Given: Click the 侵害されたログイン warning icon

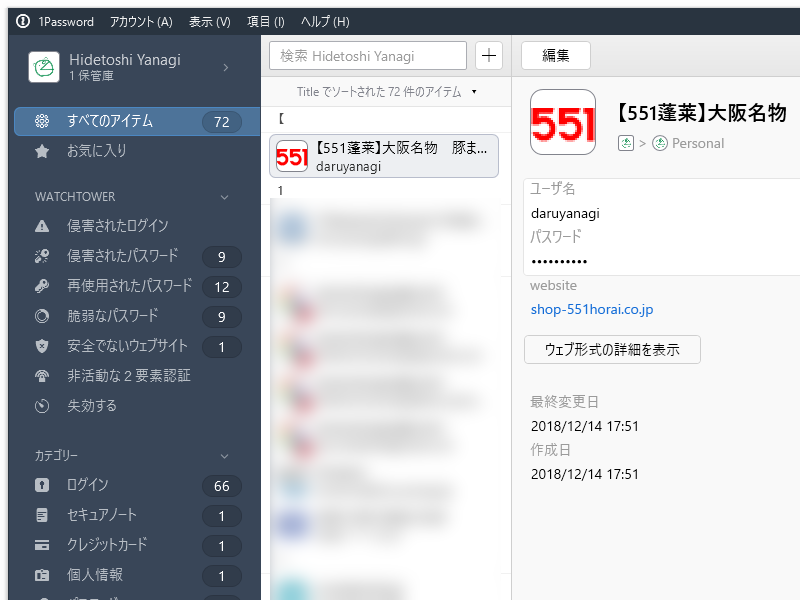Looking at the screenshot, I should tap(42, 226).
